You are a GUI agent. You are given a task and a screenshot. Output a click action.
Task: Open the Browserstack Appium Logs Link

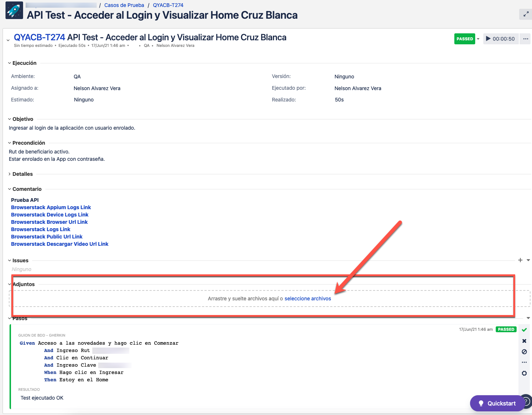51,207
